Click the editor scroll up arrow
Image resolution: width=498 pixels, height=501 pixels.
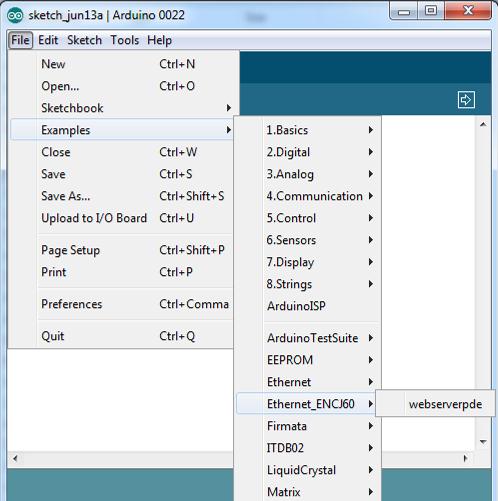coord(483,125)
